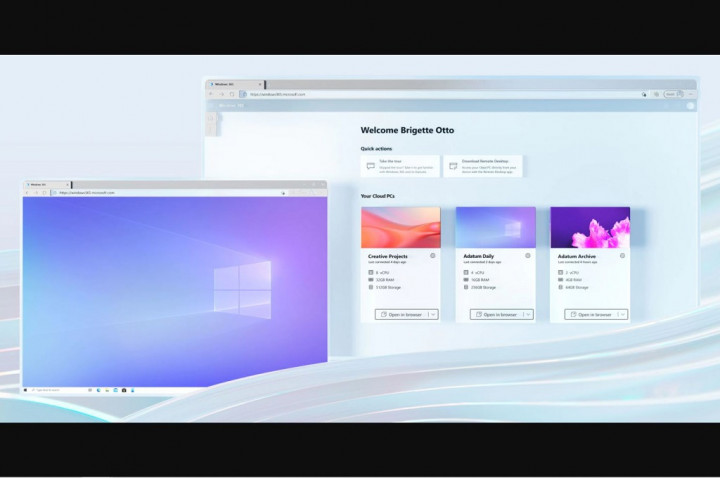Open settings gear on Creative Projects card
The image size is (720, 478).
(433, 256)
